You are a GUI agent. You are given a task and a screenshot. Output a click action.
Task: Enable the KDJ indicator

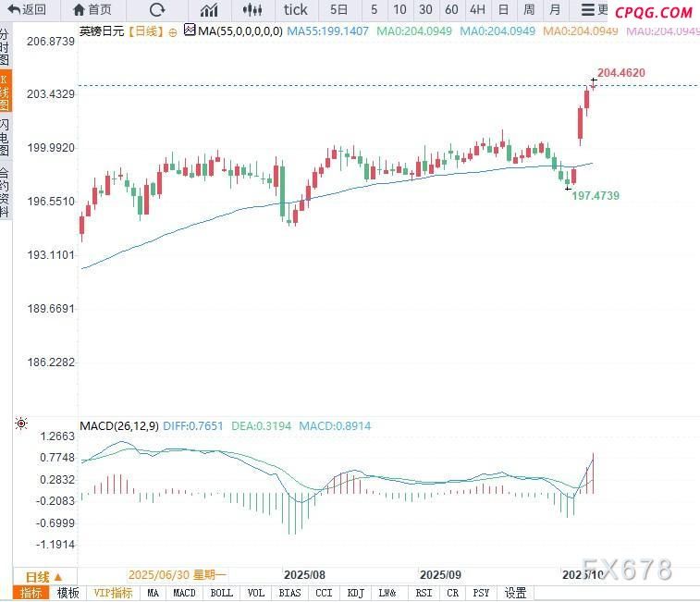[x=356, y=593]
